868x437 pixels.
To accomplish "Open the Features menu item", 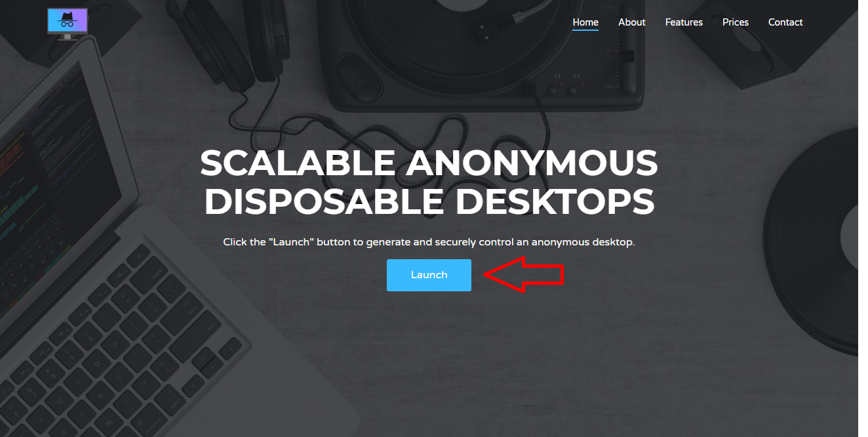I will coord(684,22).
